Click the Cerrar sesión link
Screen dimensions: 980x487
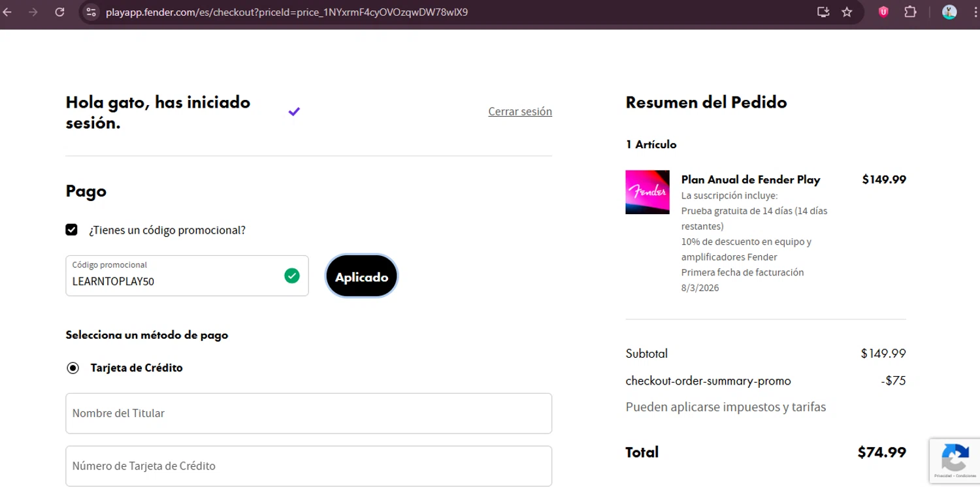[x=520, y=112]
